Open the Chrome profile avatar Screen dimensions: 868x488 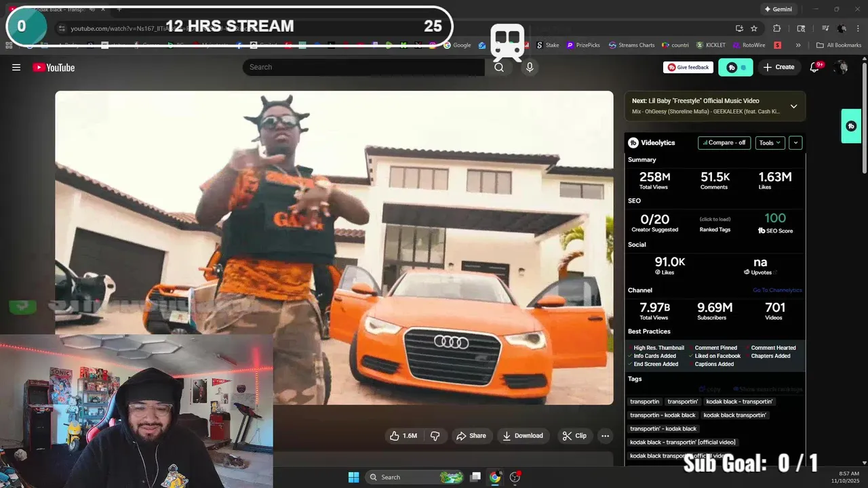pyautogui.click(x=842, y=28)
